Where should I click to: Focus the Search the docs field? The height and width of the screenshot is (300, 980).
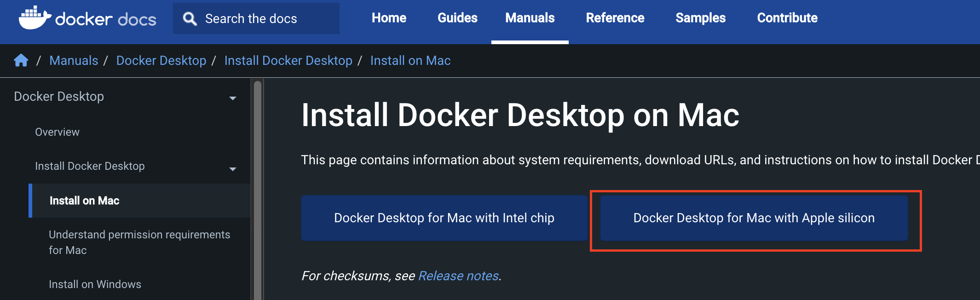pyautogui.click(x=256, y=18)
